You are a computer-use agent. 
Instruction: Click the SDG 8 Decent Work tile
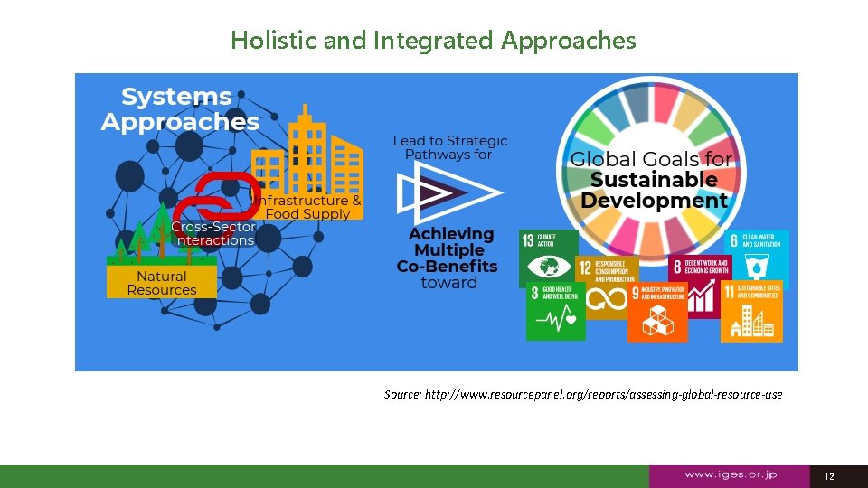tap(701, 286)
